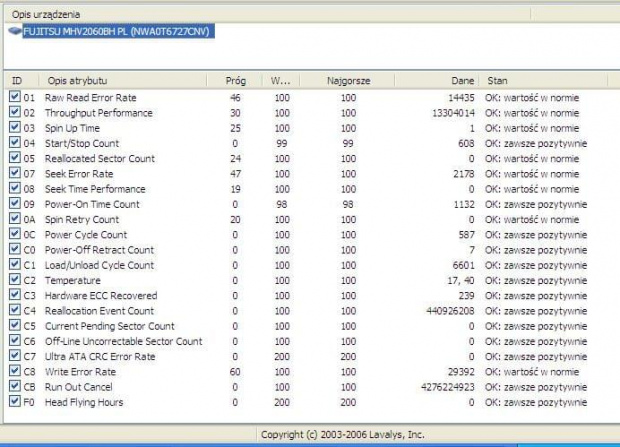This screenshot has width=620, height=447.
Task: Select the Power Cycle Count attribute name
Action: pyautogui.click(x=86, y=235)
